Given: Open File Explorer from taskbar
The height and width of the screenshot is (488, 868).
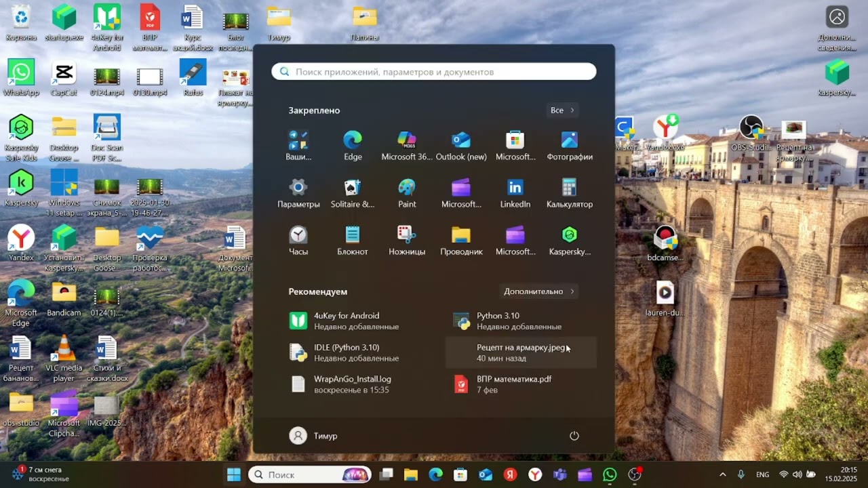Looking at the screenshot, I should (411, 474).
